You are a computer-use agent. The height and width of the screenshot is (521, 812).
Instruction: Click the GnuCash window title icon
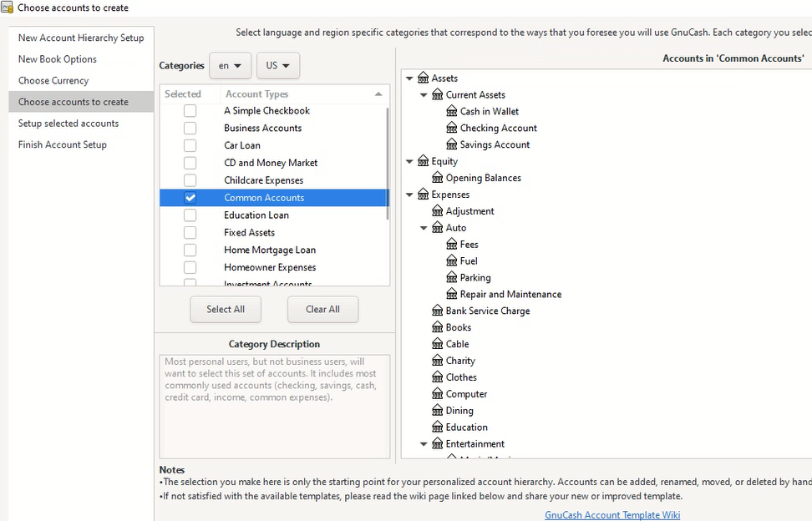(x=8, y=8)
